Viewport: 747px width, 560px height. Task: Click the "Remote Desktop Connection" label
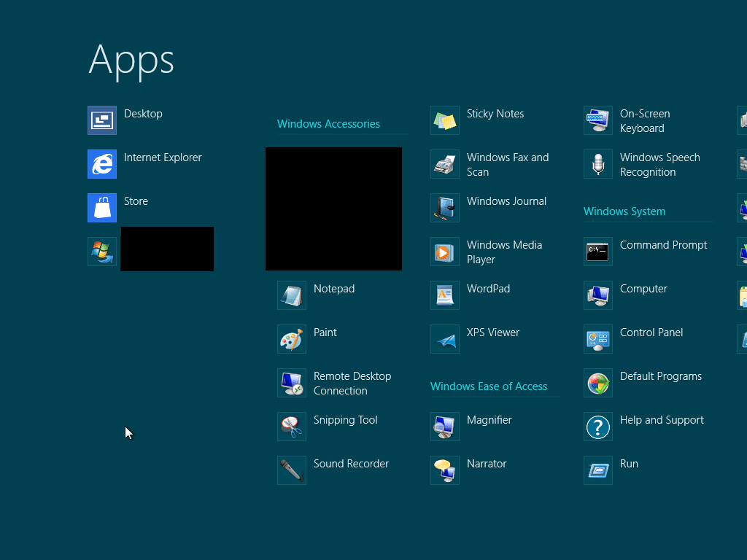pyautogui.click(x=352, y=384)
